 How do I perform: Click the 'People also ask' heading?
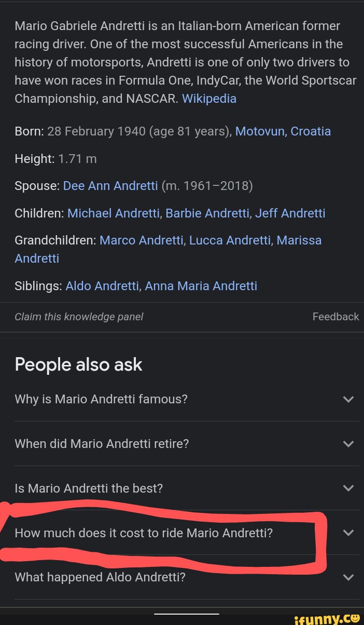point(78,364)
